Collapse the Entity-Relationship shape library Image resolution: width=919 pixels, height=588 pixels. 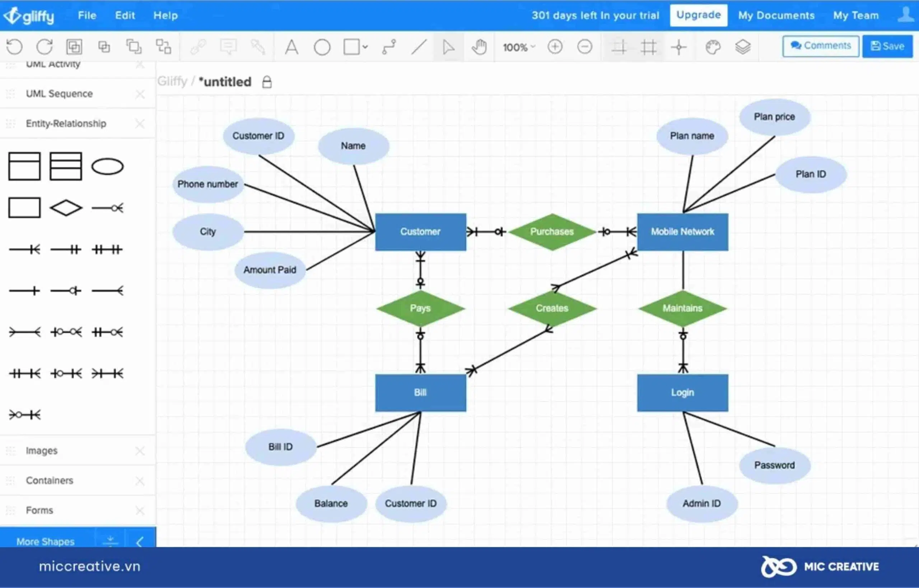coord(66,124)
